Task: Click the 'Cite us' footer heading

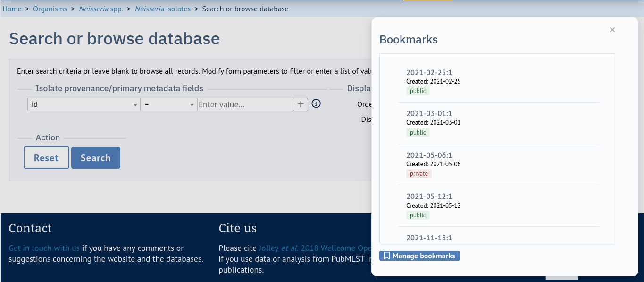Action: tap(238, 228)
